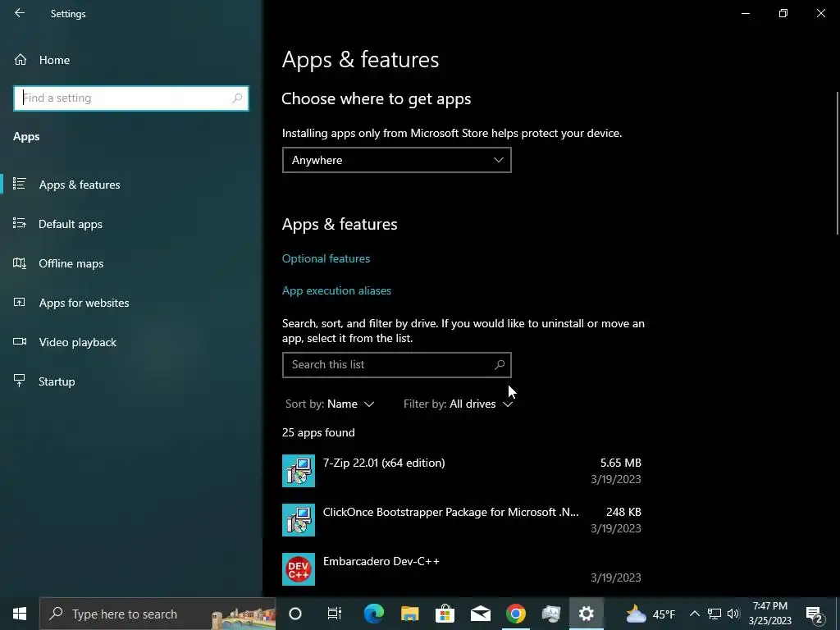The image size is (840, 630).
Task: Click the Apps for websites icon
Action: [x=20, y=302]
